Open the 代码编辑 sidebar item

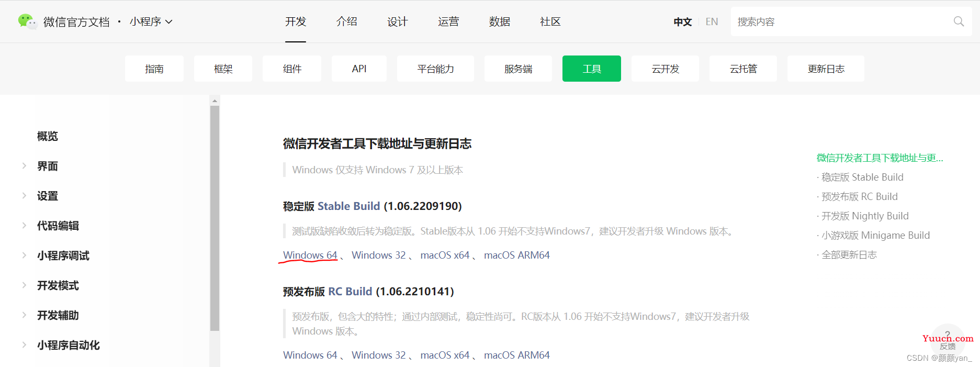point(58,226)
